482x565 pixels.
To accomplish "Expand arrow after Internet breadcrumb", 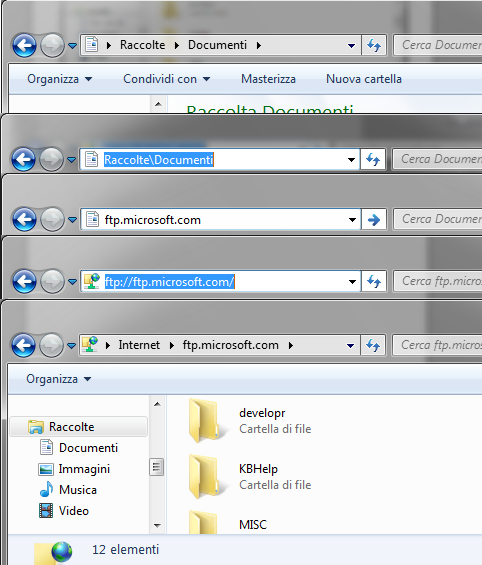I will coord(172,346).
